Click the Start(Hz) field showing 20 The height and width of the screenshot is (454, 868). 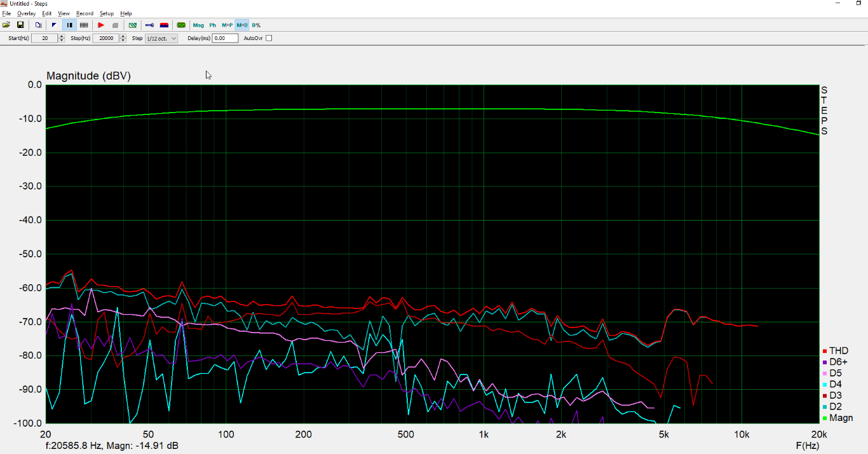click(44, 38)
